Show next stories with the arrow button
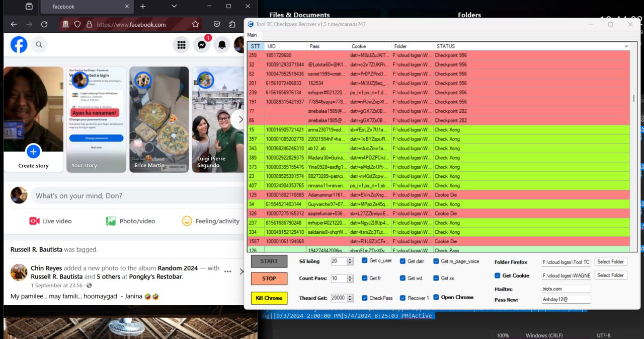This screenshot has height=339, width=644. tap(240, 119)
